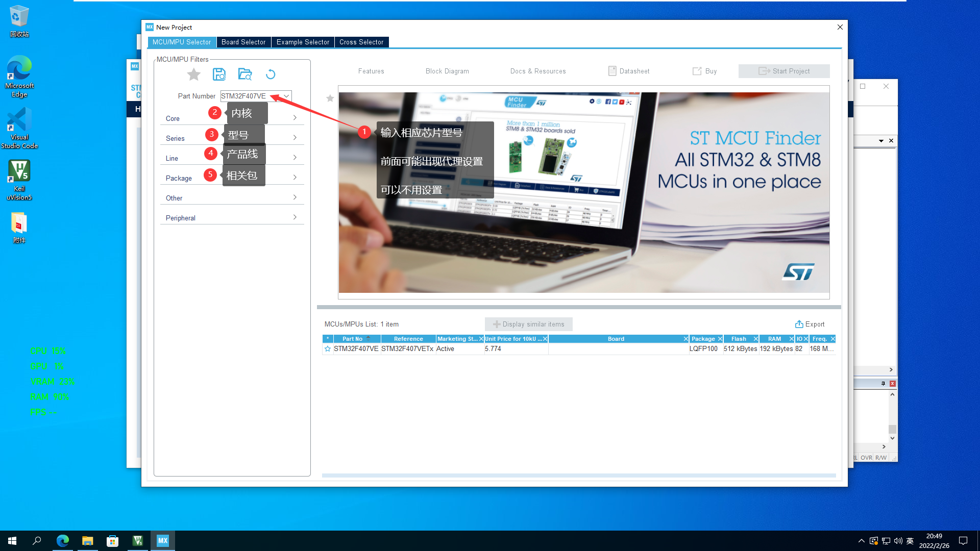The height and width of the screenshot is (551, 980).
Task: Click the save search icon
Action: 219,74
